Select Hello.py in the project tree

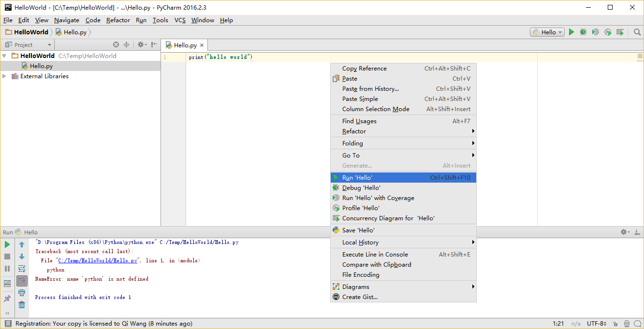tap(41, 66)
